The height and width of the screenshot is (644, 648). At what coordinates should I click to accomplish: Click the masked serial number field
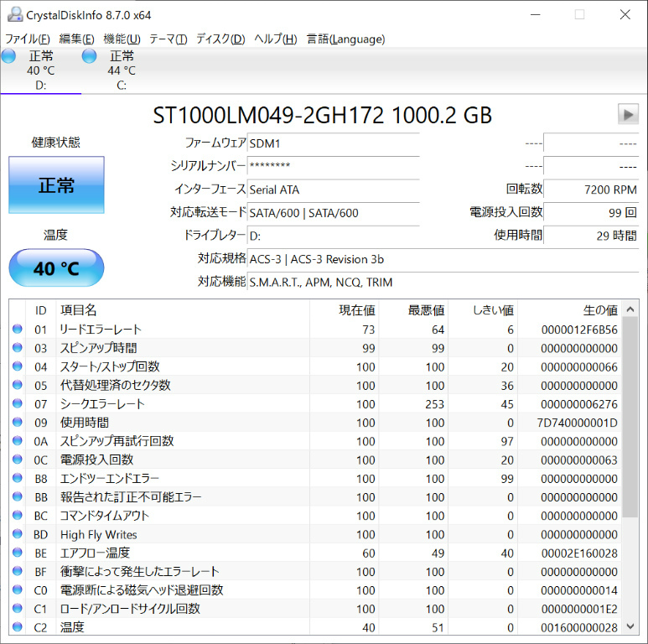[x=333, y=166]
